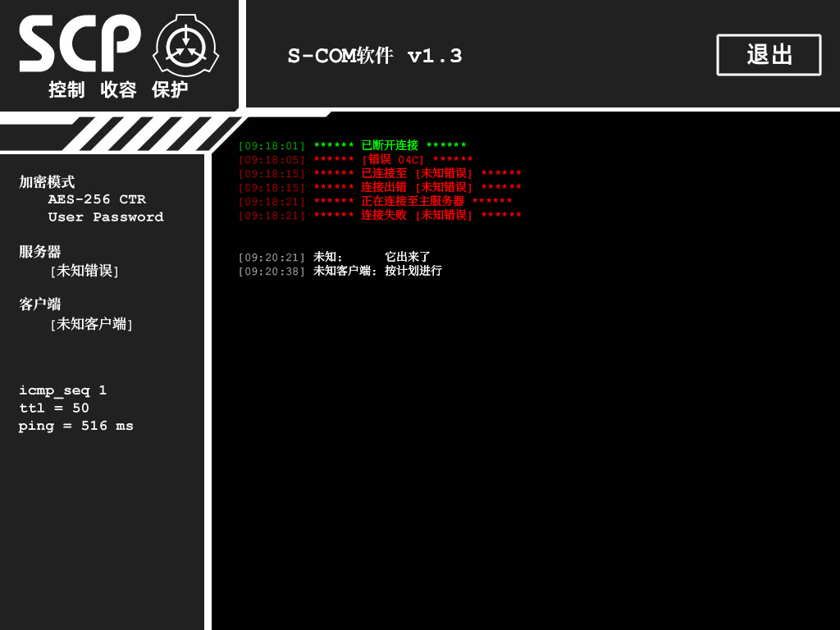
Task: Click the 未知客户端: sender label
Action: click(x=345, y=271)
